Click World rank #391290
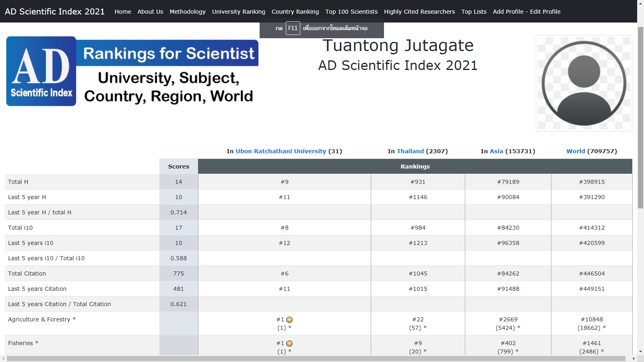The width and height of the screenshot is (644, 362). (x=592, y=197)
